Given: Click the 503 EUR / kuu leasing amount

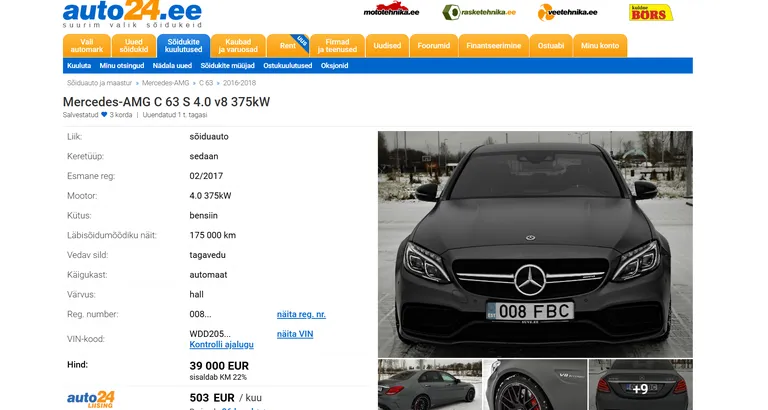Looking at the screenshot, I should [x=225, y=398].
